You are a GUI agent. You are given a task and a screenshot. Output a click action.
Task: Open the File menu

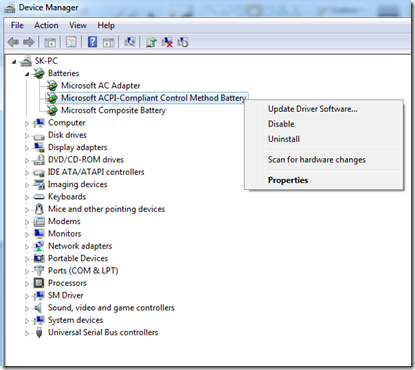click(17, 25)
